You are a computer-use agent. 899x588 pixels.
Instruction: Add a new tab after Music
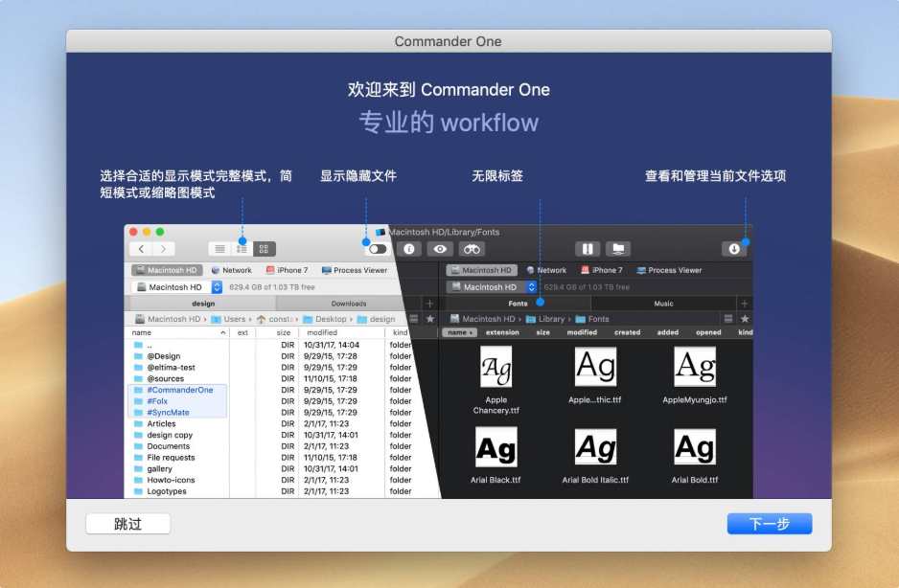744,304
